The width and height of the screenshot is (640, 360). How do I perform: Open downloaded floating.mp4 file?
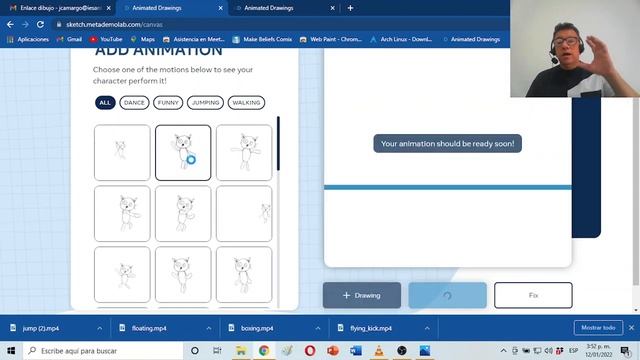pos(149,328)
